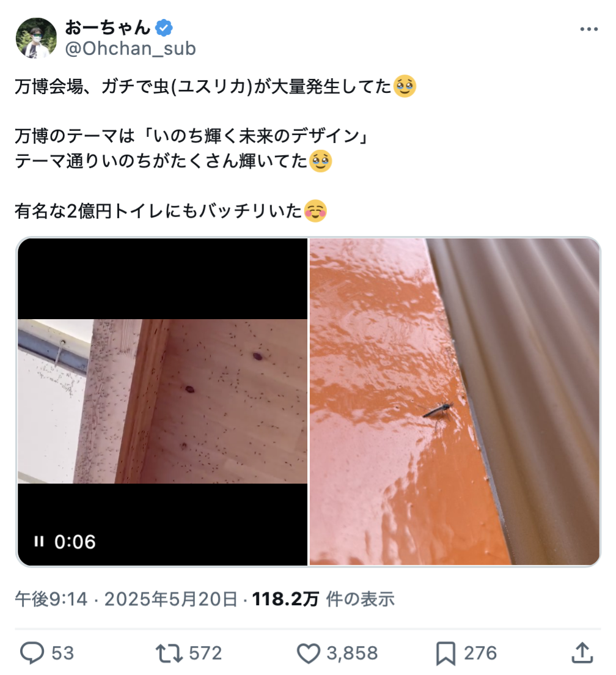Viewport: 616px width, 675px height.
Task: Open おーちゃん profile avatar
Action: 36,38
